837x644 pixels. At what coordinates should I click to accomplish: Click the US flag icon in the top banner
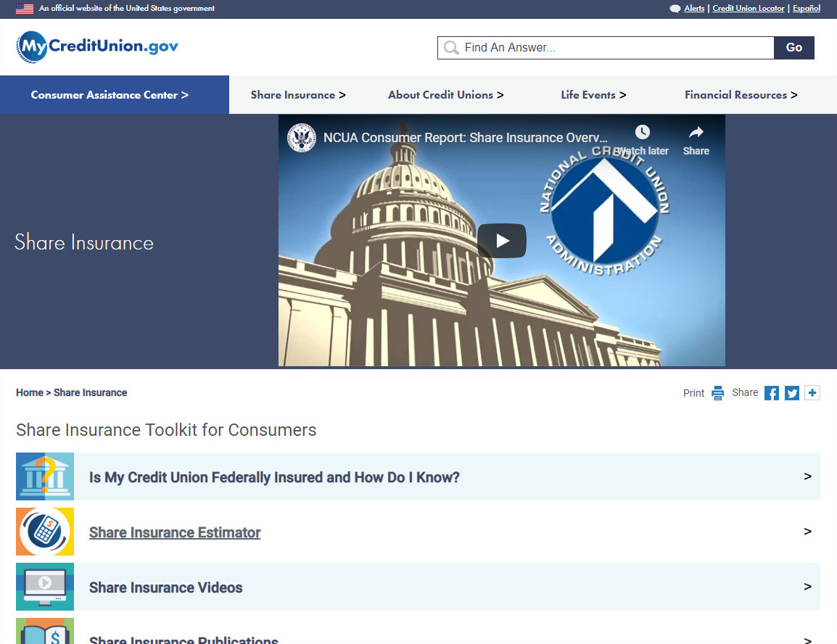click(25, 9)
